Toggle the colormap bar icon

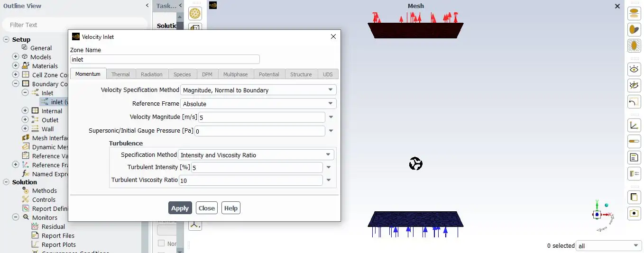[x=634, y=141]
